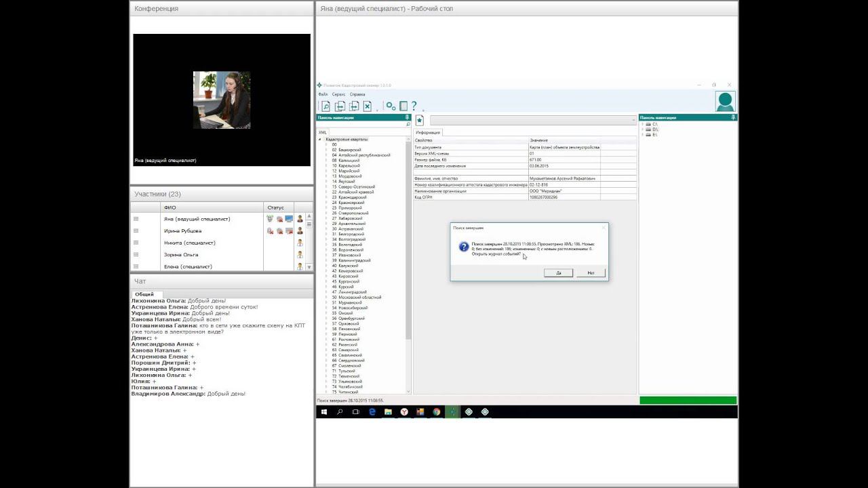
Task: Open settings via the gears toolbar icon
Action: tap(391, 106)
